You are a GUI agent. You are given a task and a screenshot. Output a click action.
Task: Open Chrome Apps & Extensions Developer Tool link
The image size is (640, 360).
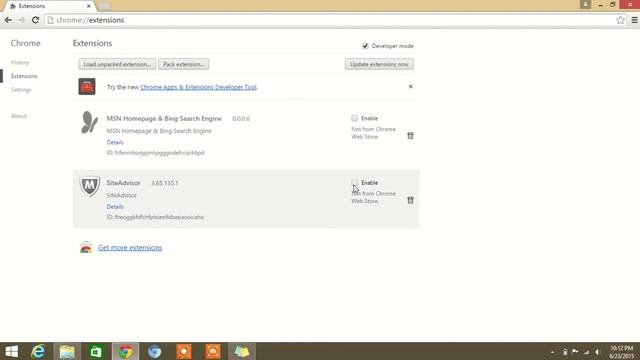[x=198, y=87]
